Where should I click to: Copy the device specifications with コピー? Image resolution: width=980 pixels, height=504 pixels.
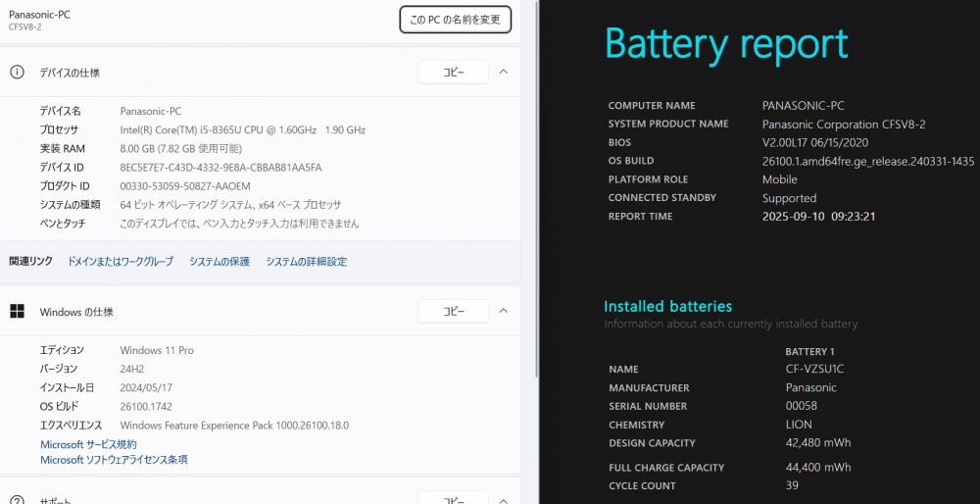tap(453, 73)
